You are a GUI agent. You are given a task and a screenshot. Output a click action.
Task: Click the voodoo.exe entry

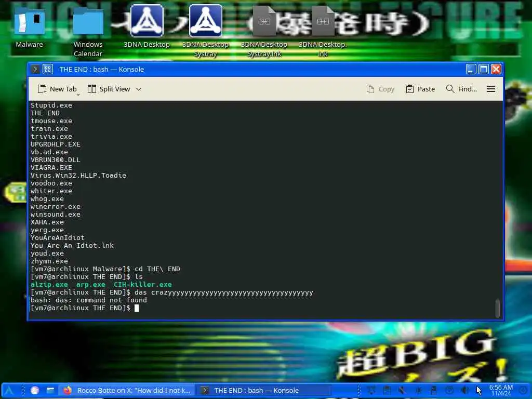[x=51, y=183]
